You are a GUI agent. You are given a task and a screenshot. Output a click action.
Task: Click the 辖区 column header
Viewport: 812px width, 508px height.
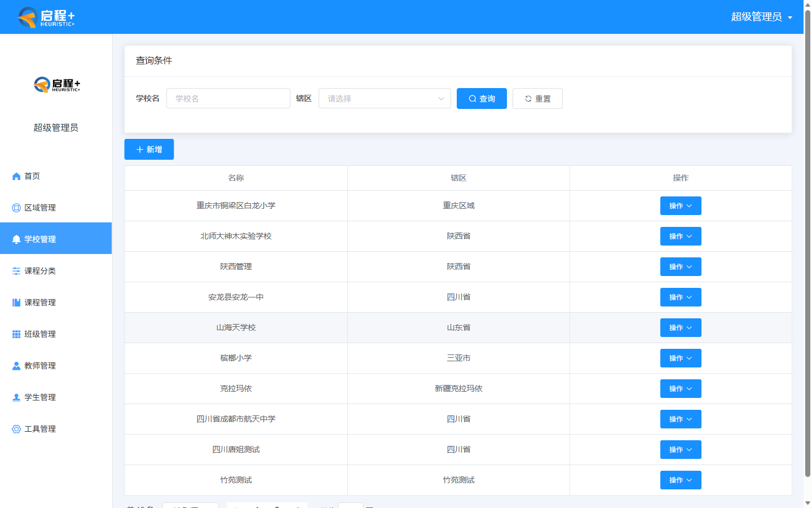(x=458, y=178)
